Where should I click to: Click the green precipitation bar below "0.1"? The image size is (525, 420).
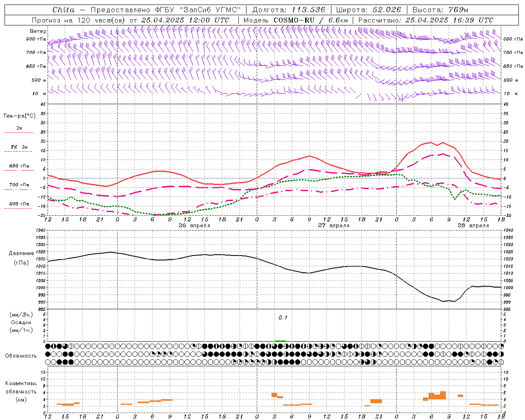pos(280,341)
